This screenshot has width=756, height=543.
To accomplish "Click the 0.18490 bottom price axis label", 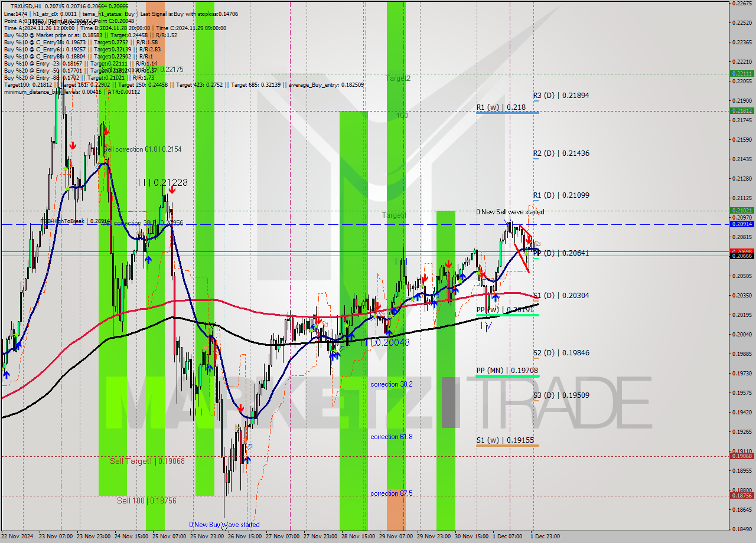I will point(742,529).
